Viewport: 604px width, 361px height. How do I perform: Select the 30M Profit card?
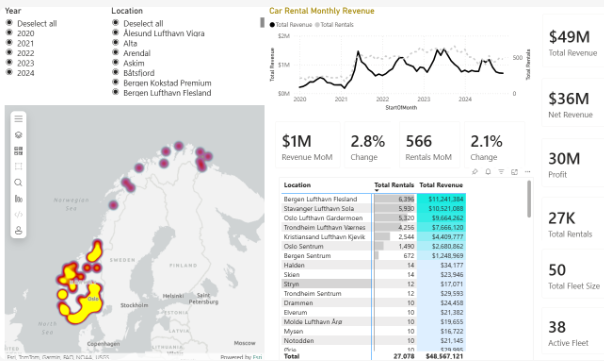(x=573, y=164)
